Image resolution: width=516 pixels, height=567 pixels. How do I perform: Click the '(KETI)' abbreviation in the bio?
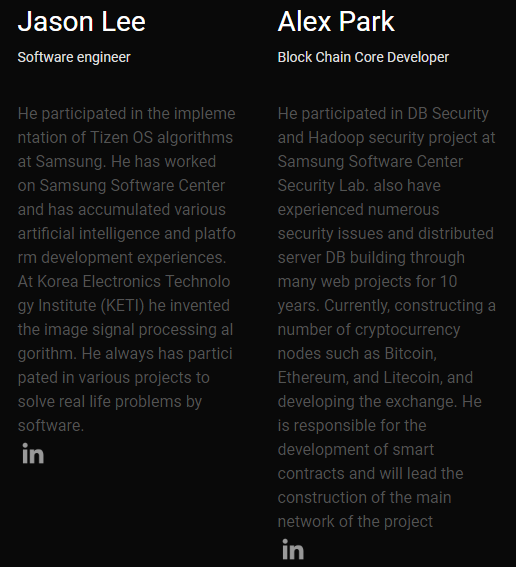122,306
